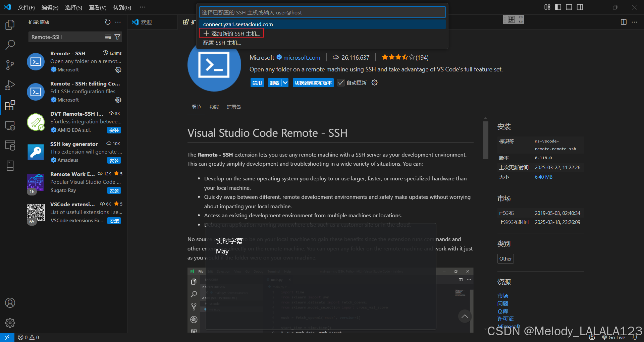Click the 6.40 MB size link
Viewport: 644px width, 342px height.
543,177
